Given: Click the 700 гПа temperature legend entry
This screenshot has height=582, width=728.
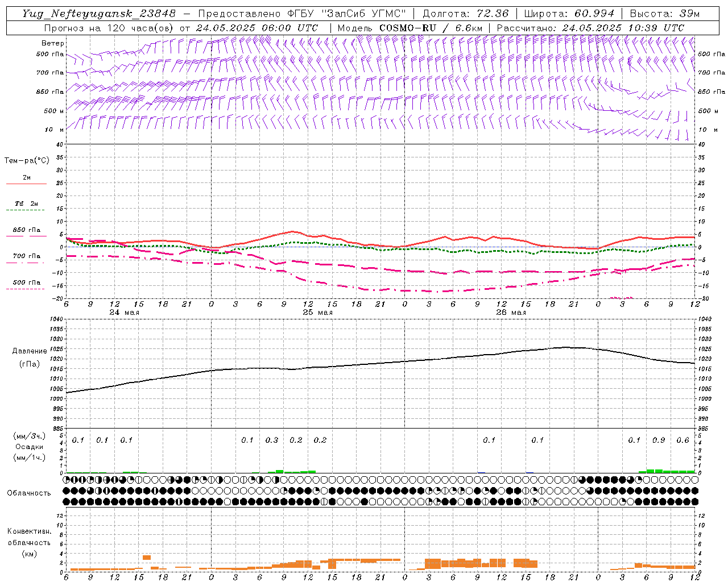Looking at the screenshot, I should [27, 256].
